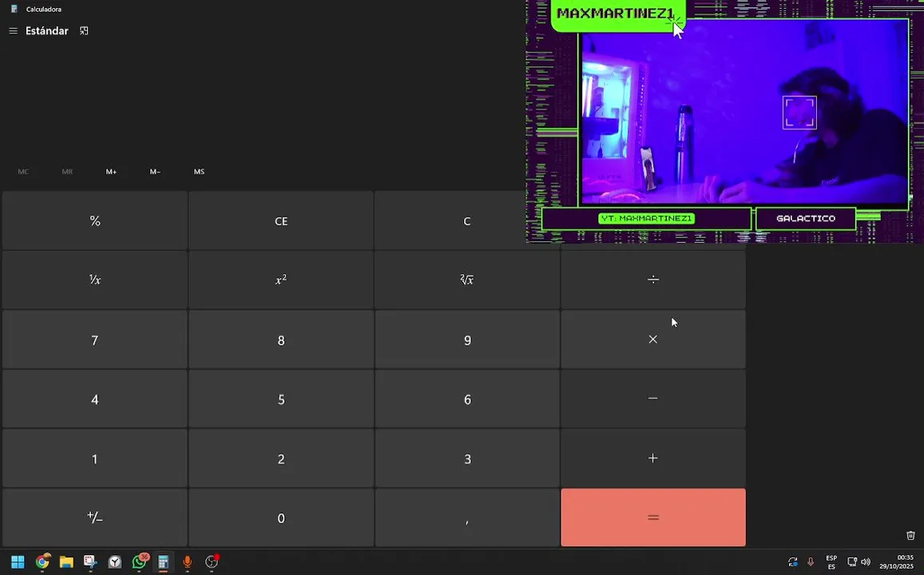
Task: Open OBS Studio from the taskbar
Action: 212,561
